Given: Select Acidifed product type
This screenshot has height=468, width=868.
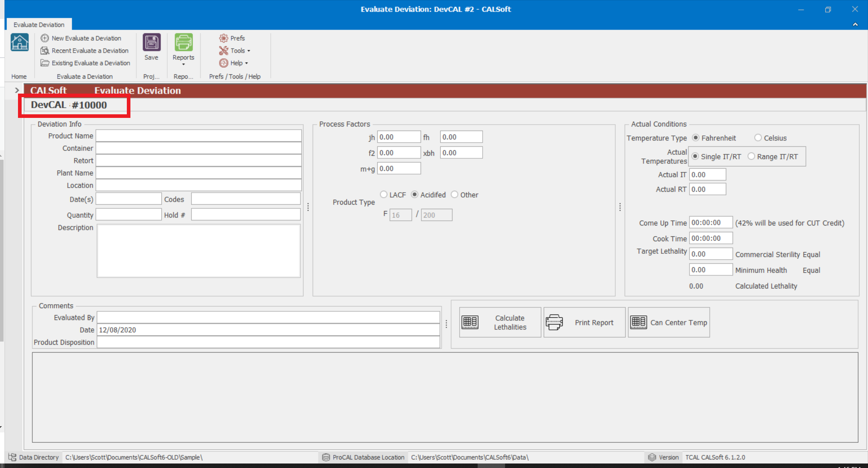Looking at the screenshot, I should (415, 194).
